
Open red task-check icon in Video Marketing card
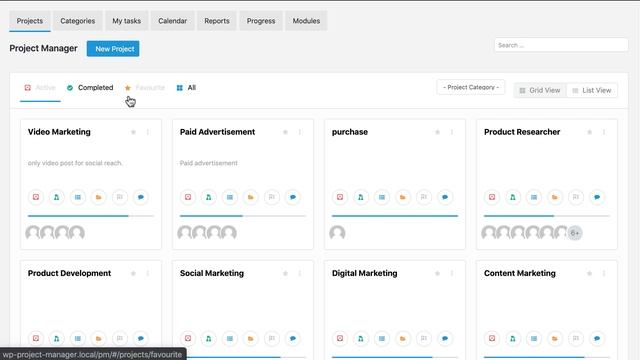click(x=36, y=197)
